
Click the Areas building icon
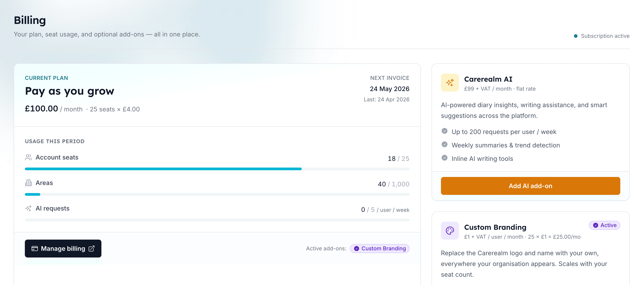(28, 183)
